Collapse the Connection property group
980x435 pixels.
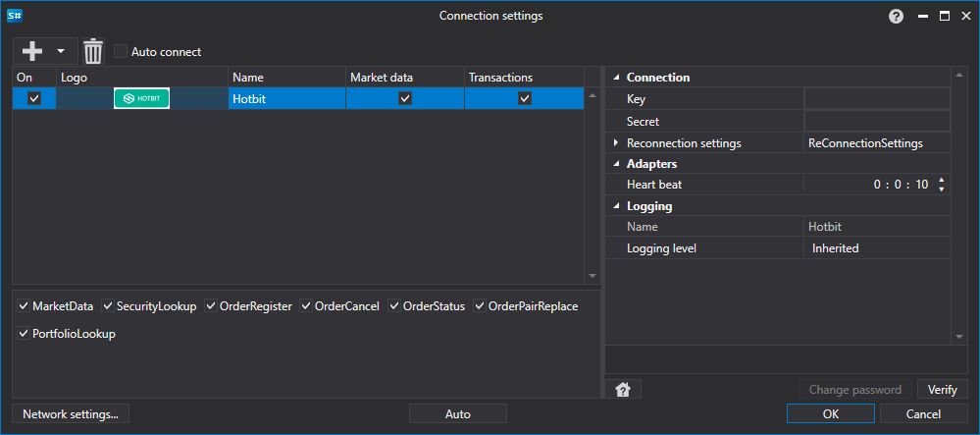point(617,78)
